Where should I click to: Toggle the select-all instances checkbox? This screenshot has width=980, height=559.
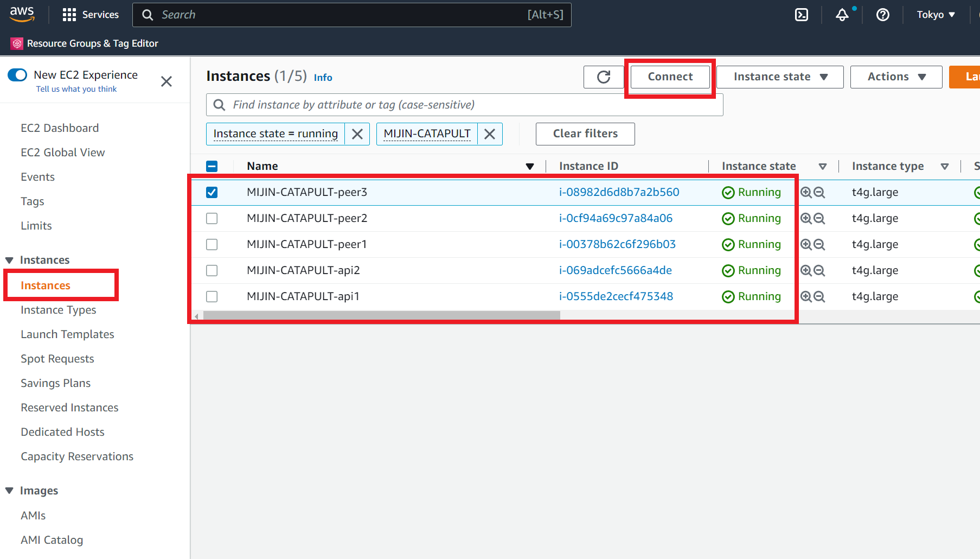click(212, 166)
